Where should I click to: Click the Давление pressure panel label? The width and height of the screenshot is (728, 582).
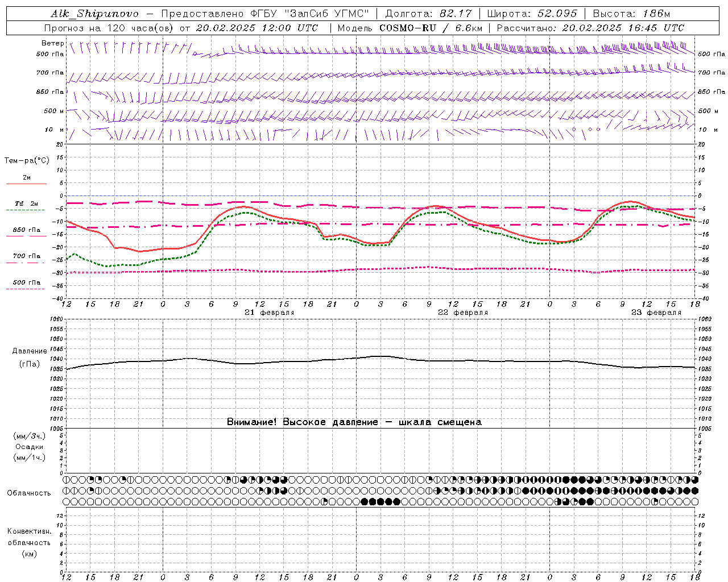click(x=30, y=351)
